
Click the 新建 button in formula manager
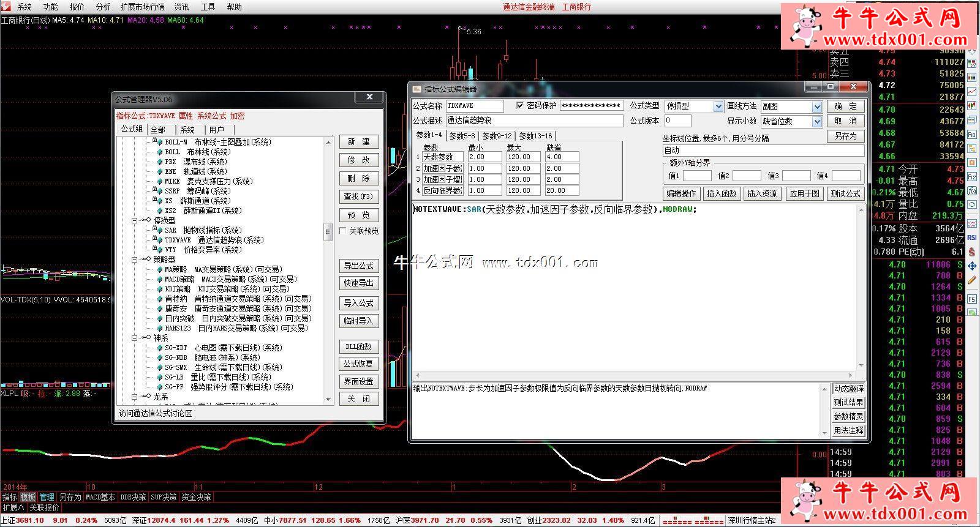point(359,141)
